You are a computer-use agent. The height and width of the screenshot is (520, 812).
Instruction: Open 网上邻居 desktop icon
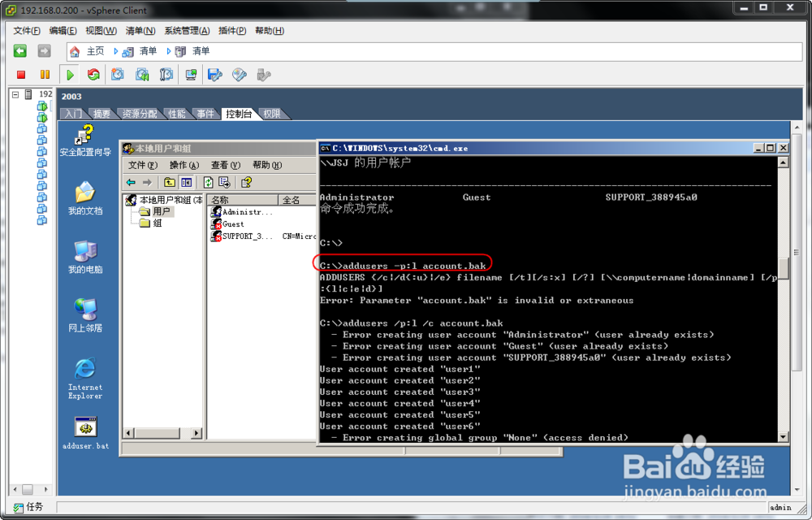(x=85, y=315)
